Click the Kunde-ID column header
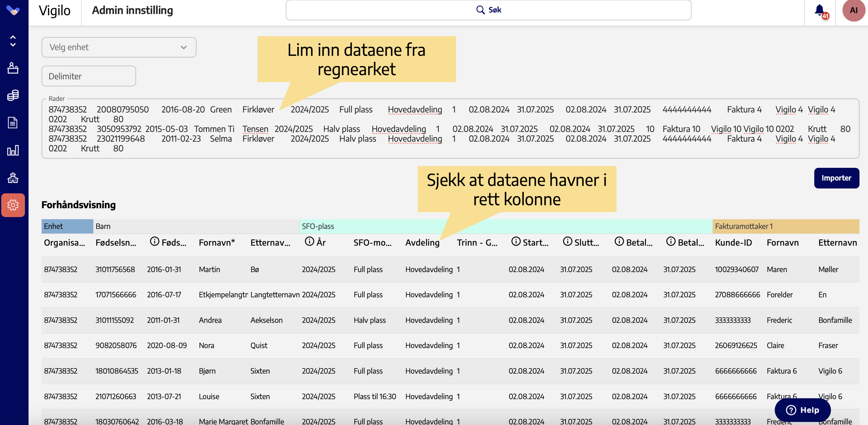This screenshot has height=425, width=868. pos(733,242)
